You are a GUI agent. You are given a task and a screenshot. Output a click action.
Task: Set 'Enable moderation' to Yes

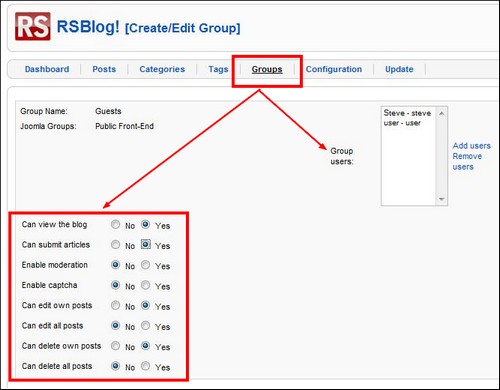tap(145, 265)
